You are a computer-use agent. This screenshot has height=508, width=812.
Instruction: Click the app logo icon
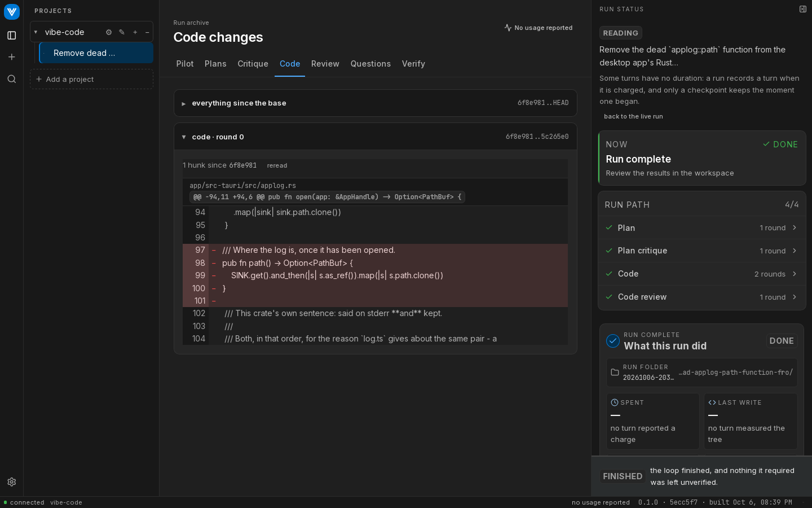[x=11, y=11]
